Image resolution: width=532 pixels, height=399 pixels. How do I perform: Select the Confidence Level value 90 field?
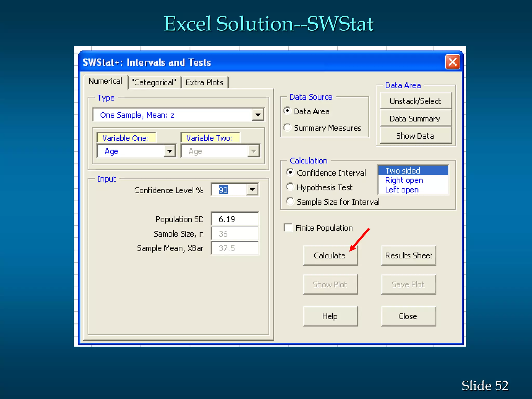pyautogui.click(x=229, y=190)
